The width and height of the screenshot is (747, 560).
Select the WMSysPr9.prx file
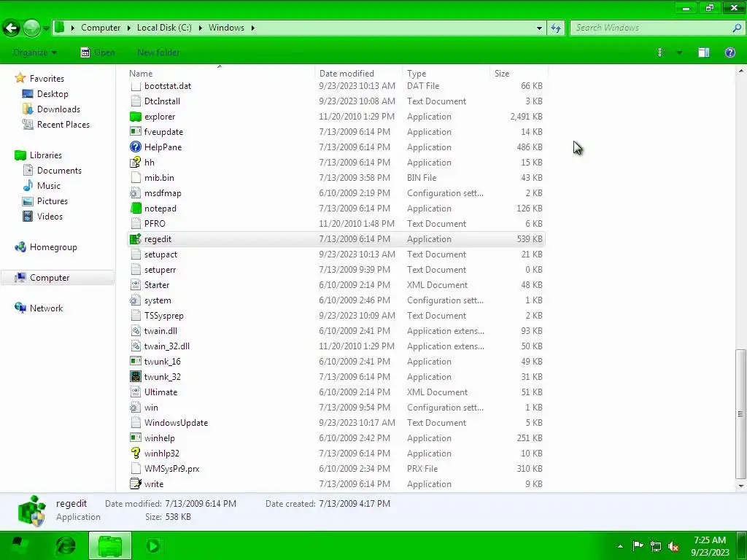click(336, 469)
